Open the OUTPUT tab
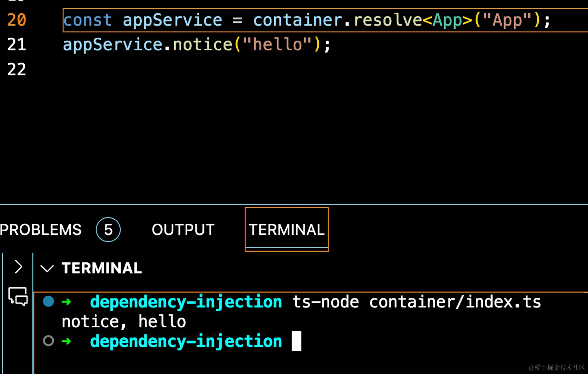The image size is (588, 374). [183, 229]
